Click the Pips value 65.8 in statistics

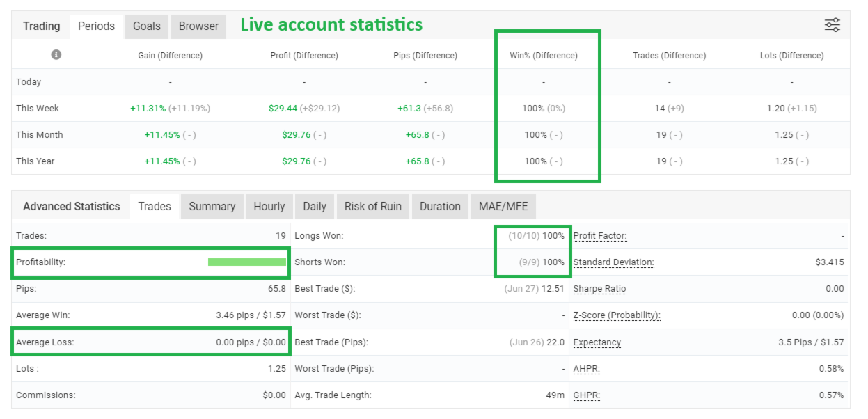[277, 289]
